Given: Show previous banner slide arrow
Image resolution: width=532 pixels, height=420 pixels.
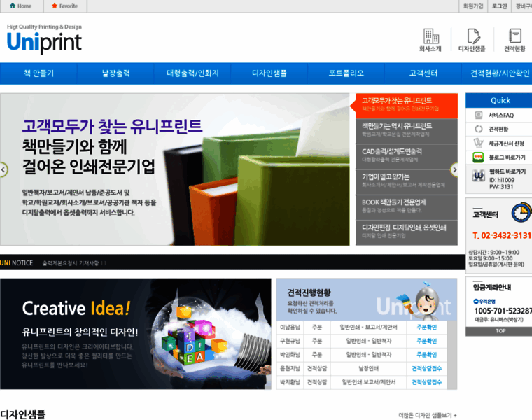Looking at the screenshot, I should [x=3, y=169].
